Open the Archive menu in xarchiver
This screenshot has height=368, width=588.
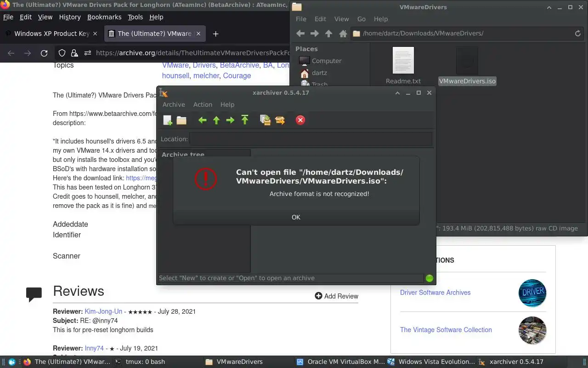coord(174,104)
